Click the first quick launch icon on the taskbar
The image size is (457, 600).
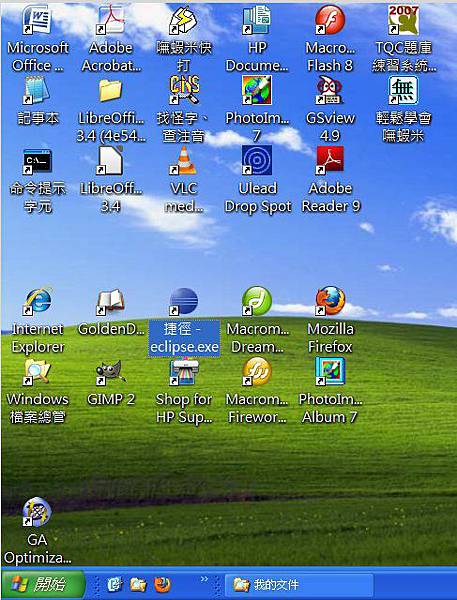114,584
